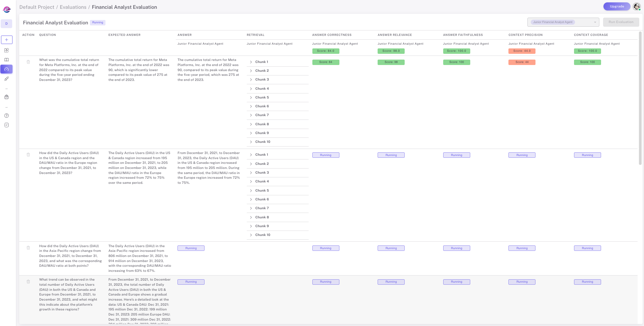Viewport: 644px width, 326px height.
Task: Open the open-book icon in the sidebar
Action: click(x=6, y=60)
